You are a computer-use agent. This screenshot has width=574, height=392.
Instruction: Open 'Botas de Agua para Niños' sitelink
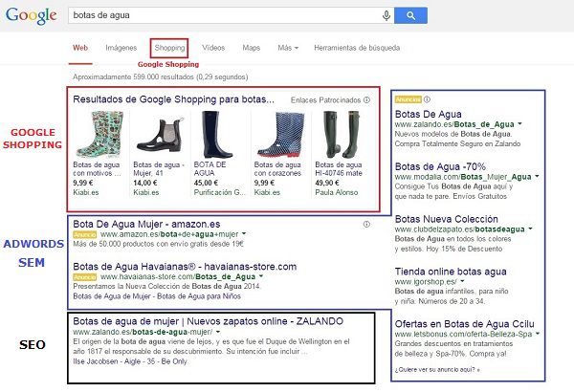[199, 296]
